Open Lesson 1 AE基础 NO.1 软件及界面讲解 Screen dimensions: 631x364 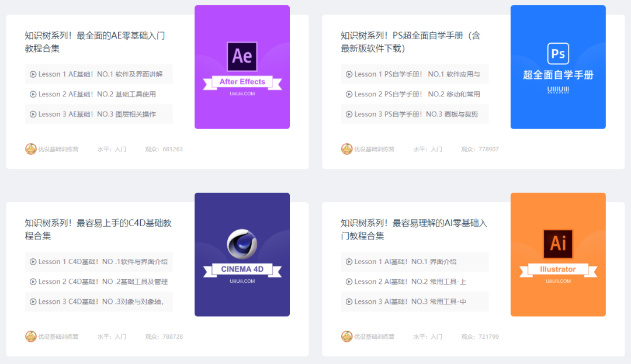99,74
